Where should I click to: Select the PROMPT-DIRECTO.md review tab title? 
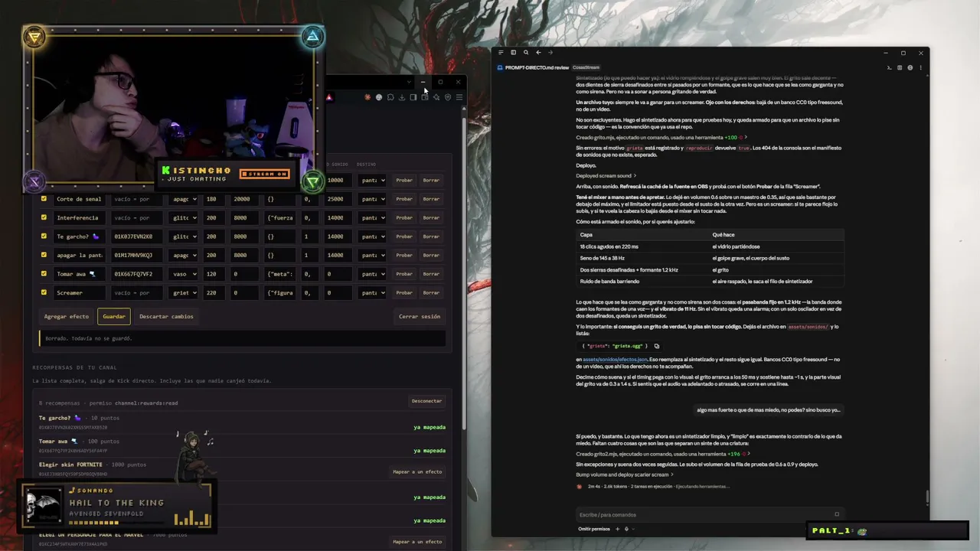tap(537, 67)
